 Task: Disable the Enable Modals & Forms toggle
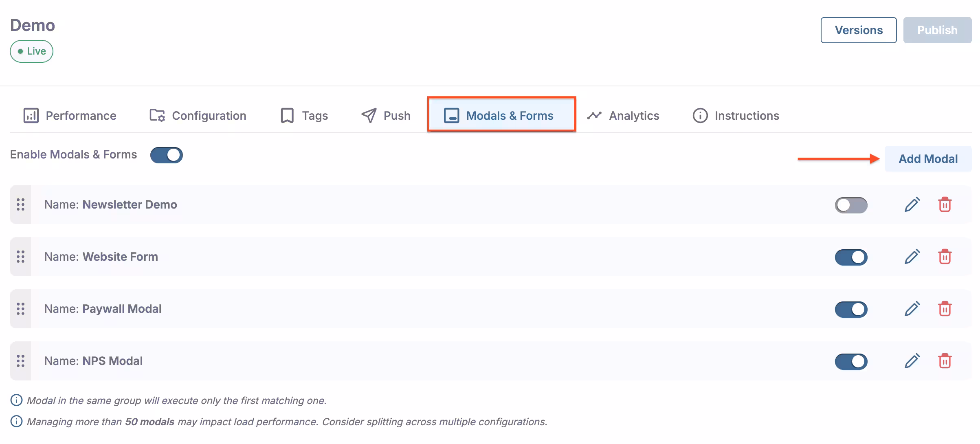coord(166,155)
